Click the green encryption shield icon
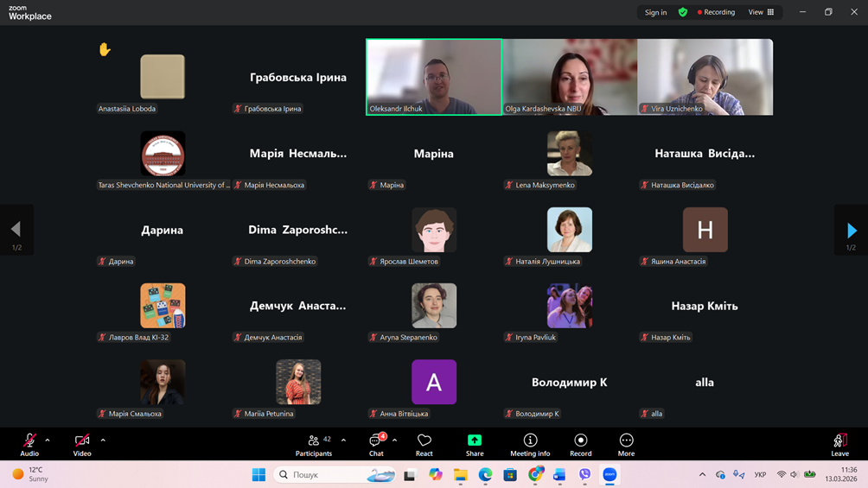The width and height of the screenshot is (868, 488). pos(683,12)
